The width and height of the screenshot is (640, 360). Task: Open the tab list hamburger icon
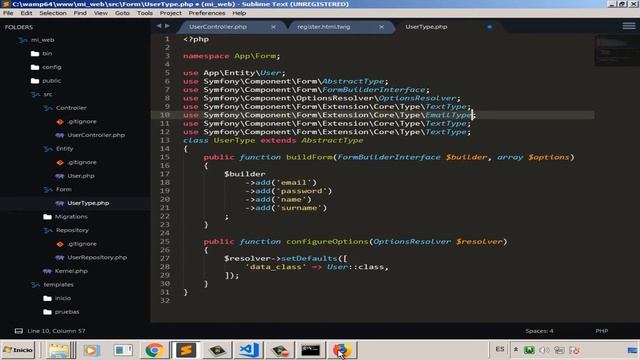pos(629,26)
